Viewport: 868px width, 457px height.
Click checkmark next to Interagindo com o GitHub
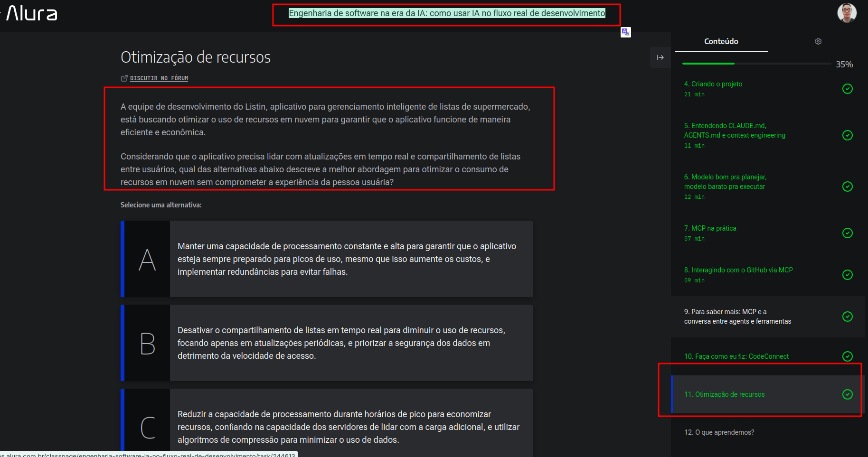[848, 275]
